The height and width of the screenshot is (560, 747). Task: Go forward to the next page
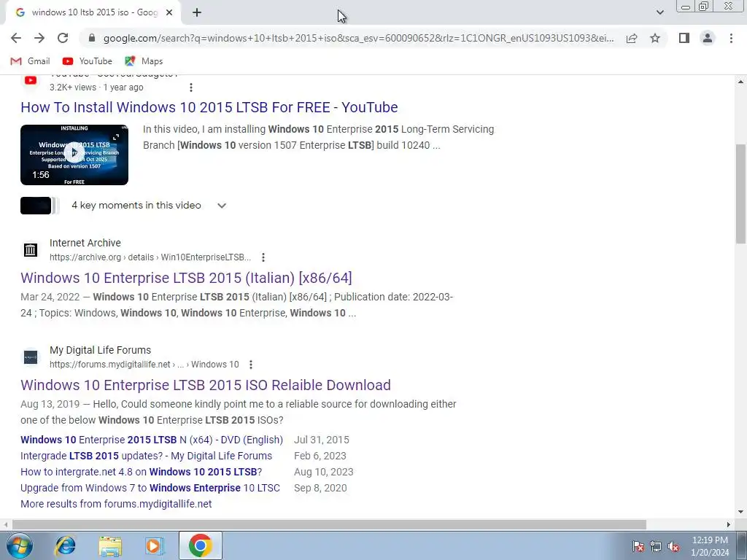tap(39, 38)
